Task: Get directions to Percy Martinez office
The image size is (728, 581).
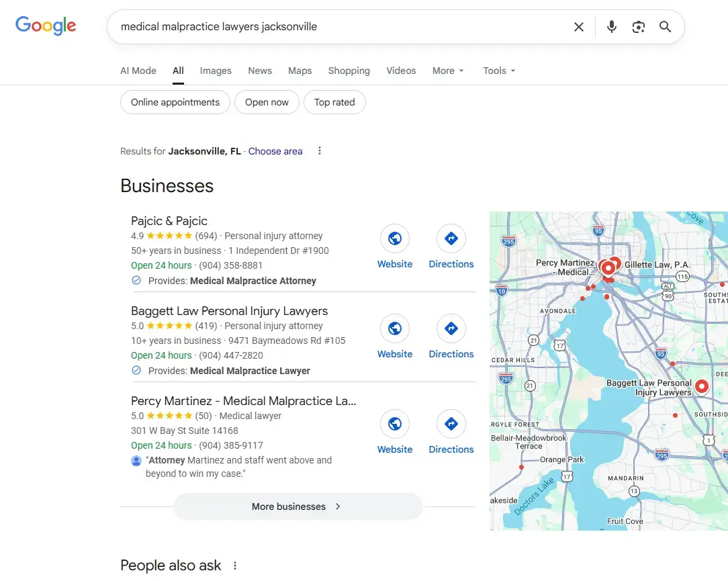Action: pos(451,424)
